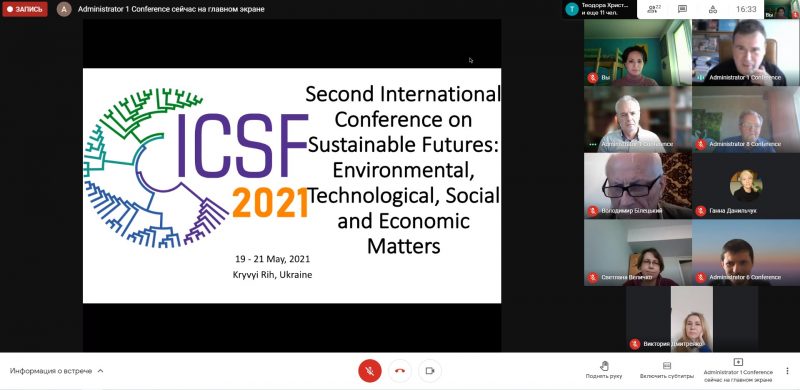Select Виктория Дмитренко video tile
This screenshot has width=800, height=390.
(x=692, y=319)
